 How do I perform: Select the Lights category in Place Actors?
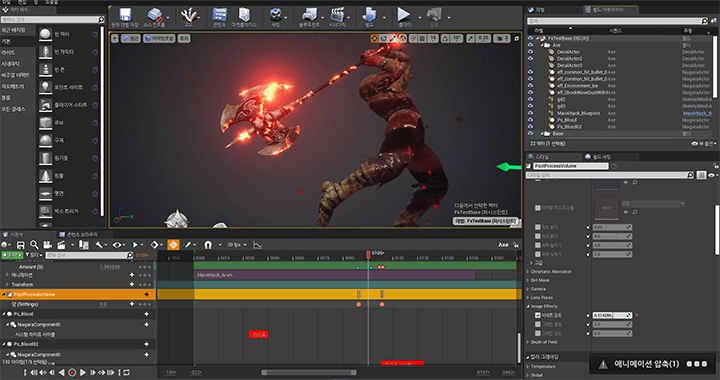point(8,53)
